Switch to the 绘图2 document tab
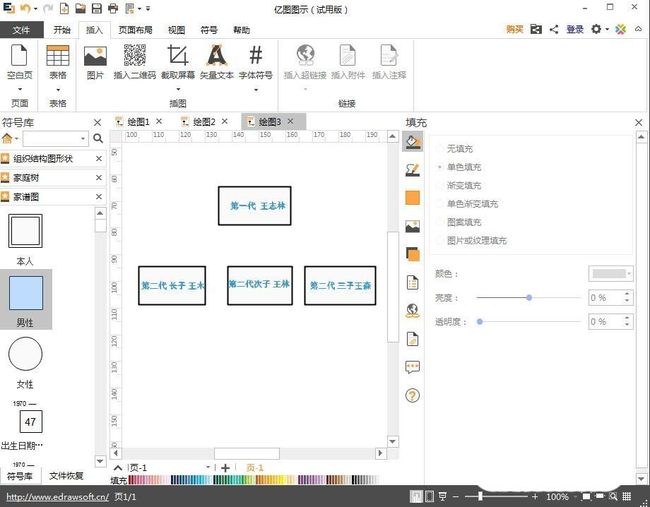The height and width of the screenshot is (507, 650). click(x=204, y=121)
